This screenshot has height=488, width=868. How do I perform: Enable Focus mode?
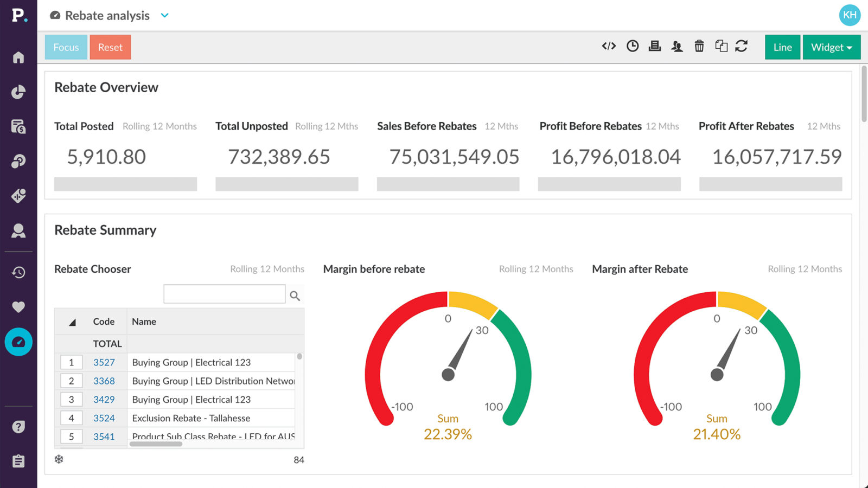pyautogui.click(x=66, y=47)
